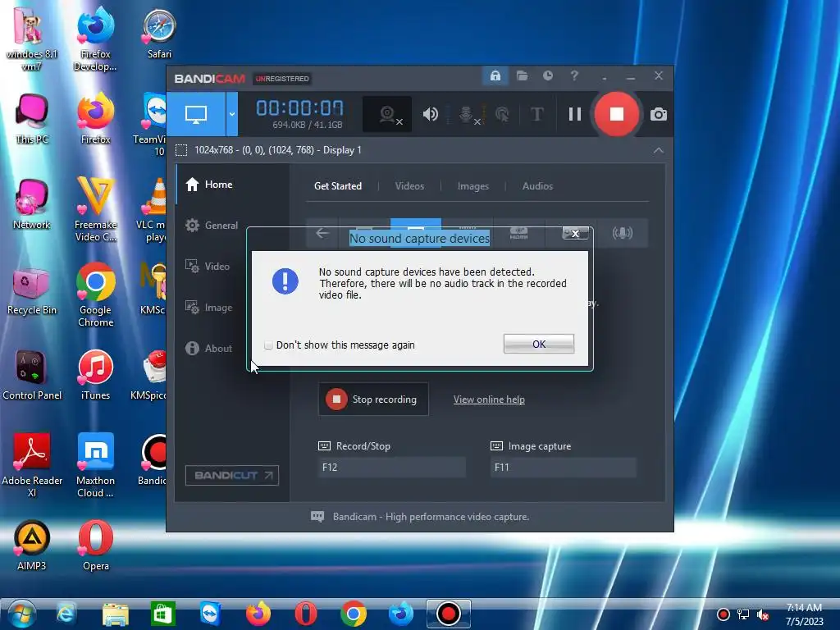Select the Network desktop icon

click(x=32, y=204)
